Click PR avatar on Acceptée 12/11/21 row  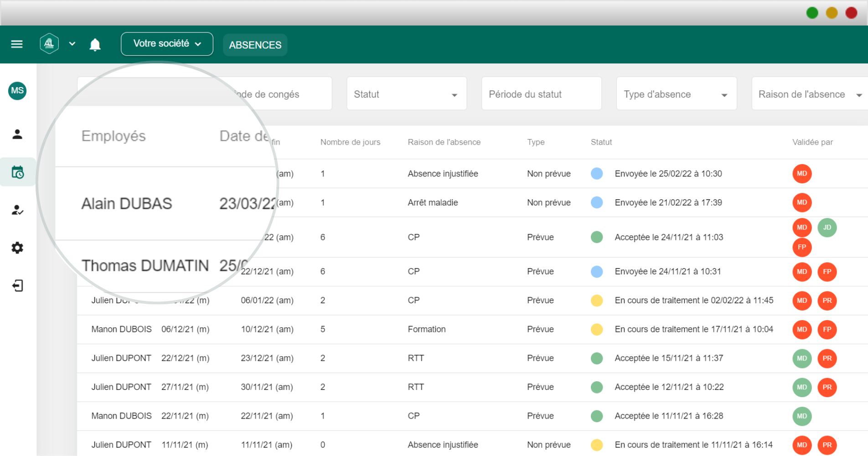[827, 387]
